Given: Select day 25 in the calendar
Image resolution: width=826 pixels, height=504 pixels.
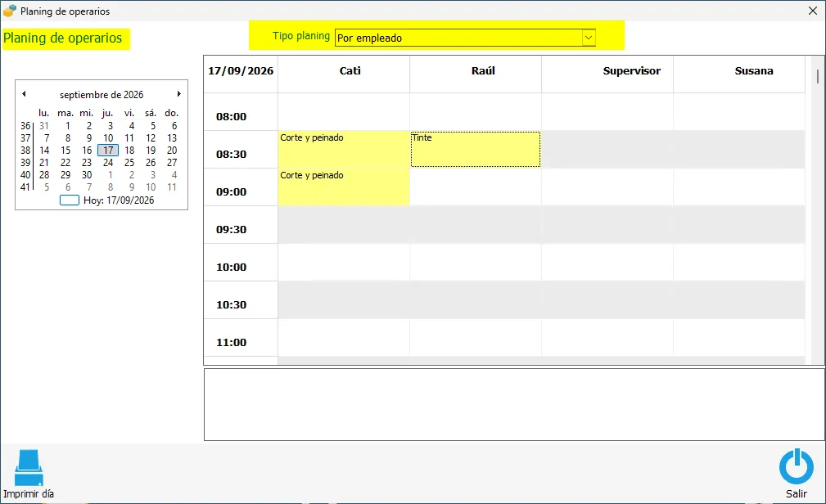Looking at the screenshot, I should [129, 163].
